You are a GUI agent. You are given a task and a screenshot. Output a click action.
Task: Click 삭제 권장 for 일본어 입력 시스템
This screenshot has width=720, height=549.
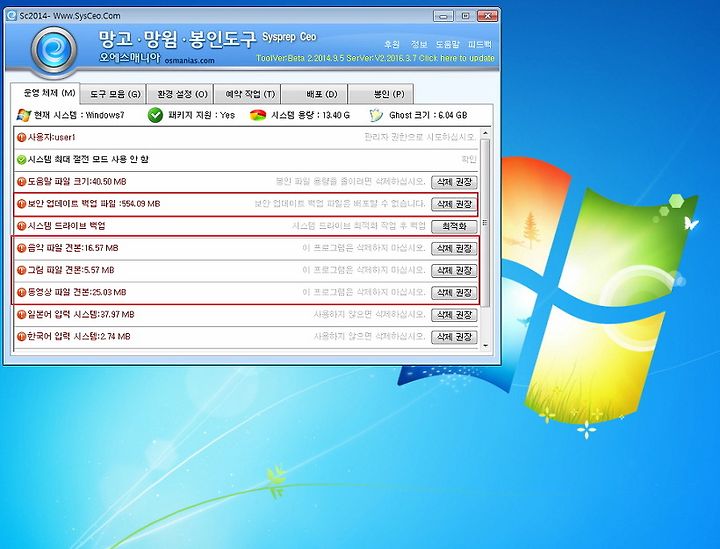coord(454,315)
